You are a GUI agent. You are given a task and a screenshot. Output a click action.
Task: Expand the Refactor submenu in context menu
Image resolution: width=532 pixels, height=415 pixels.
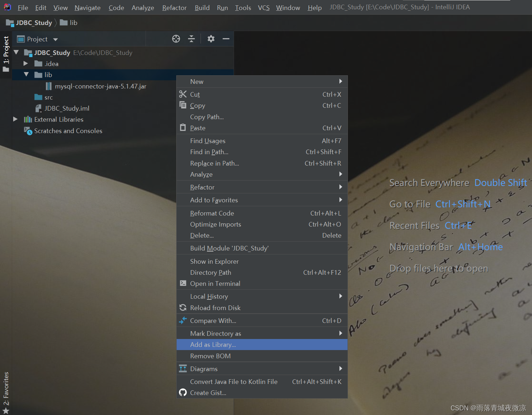click(262, 187)
